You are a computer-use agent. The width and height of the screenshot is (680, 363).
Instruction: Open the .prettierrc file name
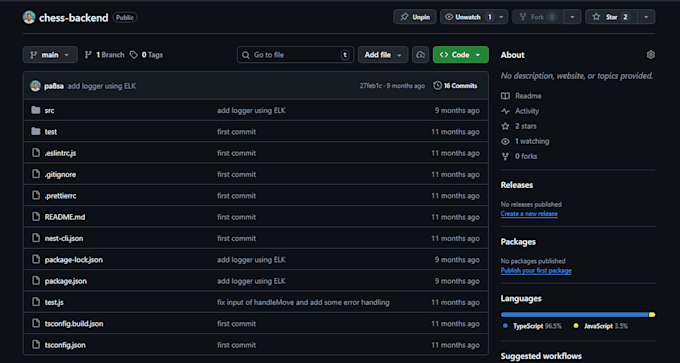tap(61, 196)
